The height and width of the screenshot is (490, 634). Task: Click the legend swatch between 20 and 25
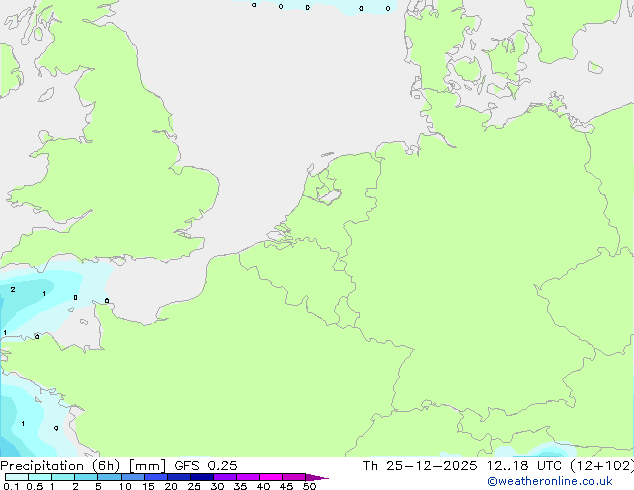(x=179, y=477)
